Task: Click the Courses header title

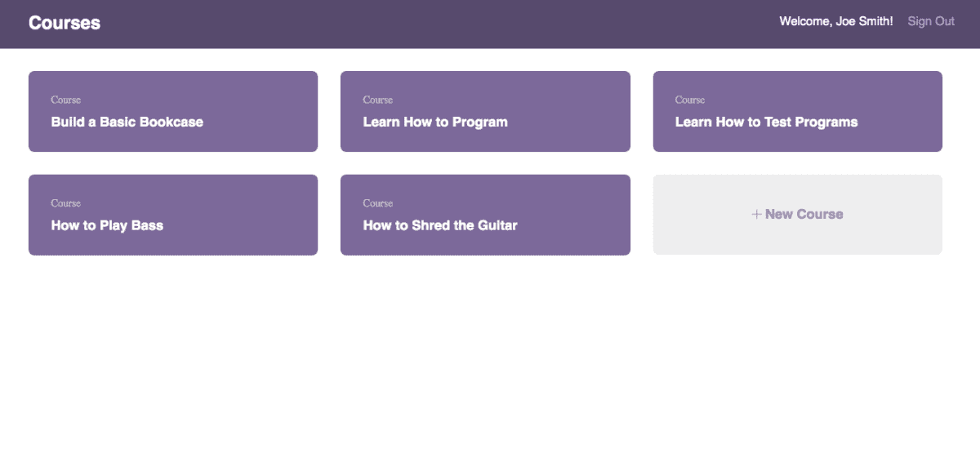Action: [x=65, y=23]
